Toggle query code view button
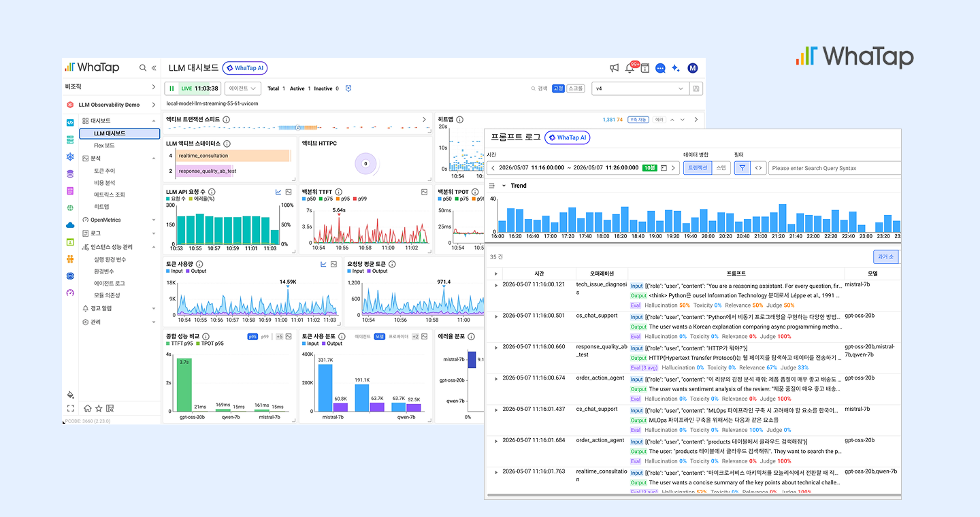Screen dimensions: 980x517 pos(758,168)
